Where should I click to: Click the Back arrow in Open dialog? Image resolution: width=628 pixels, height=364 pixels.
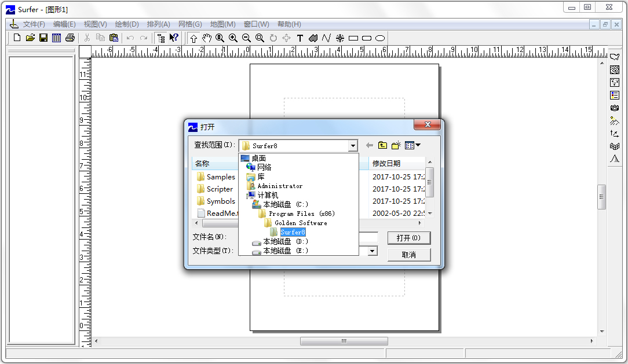coord(369,145)
